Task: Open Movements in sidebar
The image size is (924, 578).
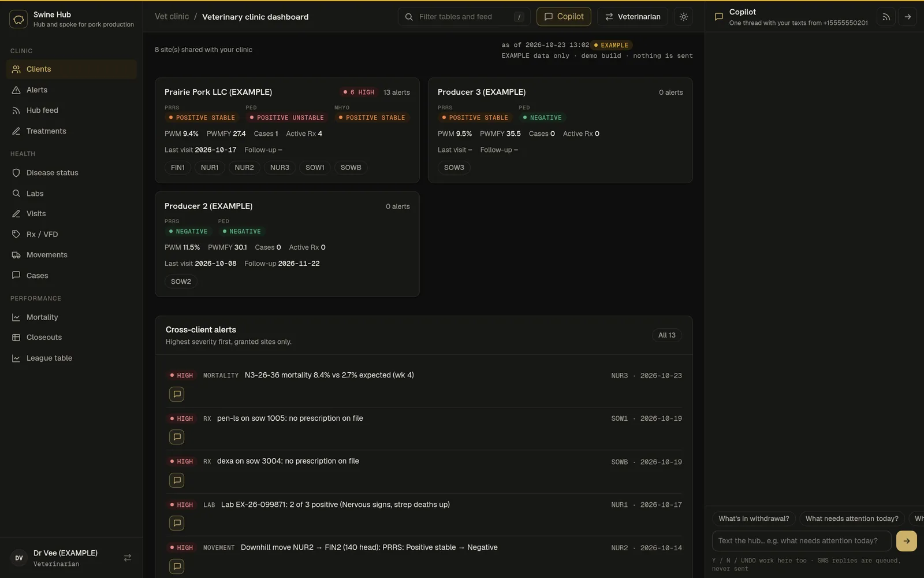Action: pos(72,255)
